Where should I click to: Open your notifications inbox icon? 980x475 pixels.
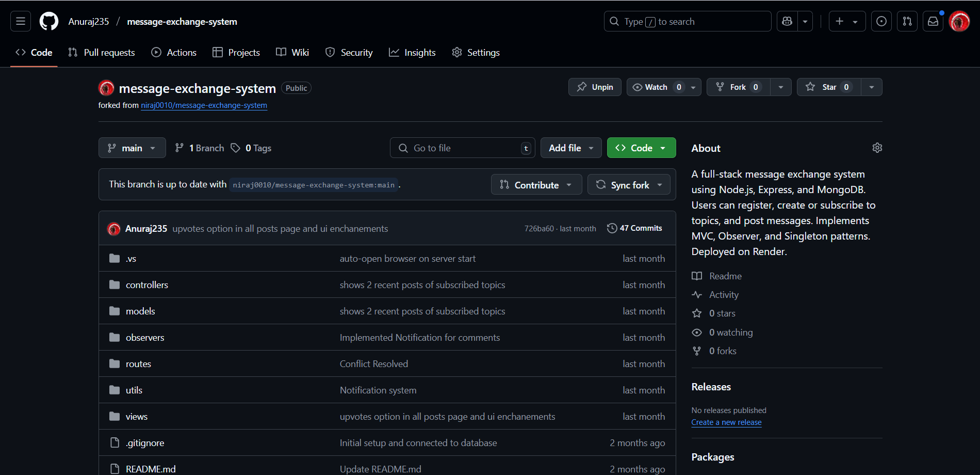coord(933,21)
